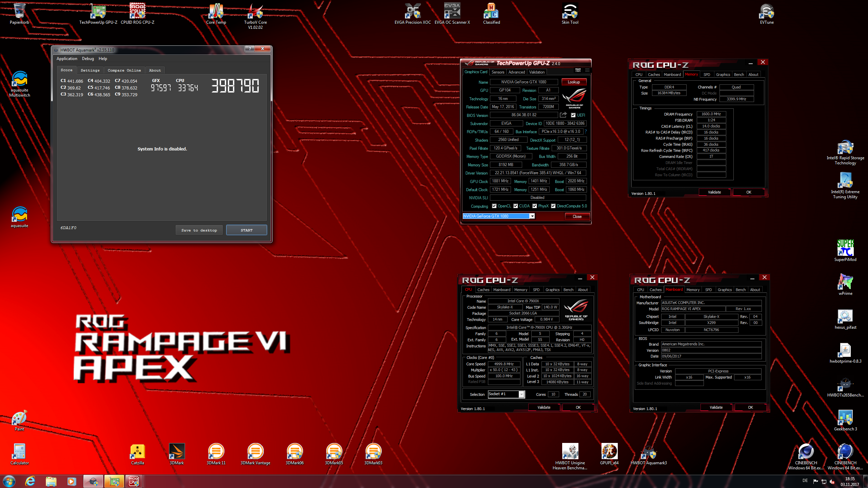Image resolution: width=868 pixels, height=488 pixels.
Task: Launch the Catzilla desktop shortcut
Action: 137,454
